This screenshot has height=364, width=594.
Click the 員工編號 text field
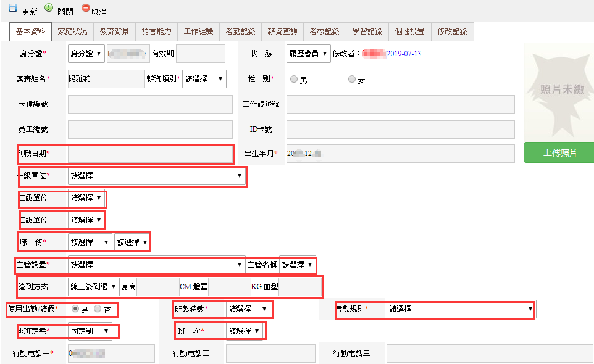coord(149,130)
